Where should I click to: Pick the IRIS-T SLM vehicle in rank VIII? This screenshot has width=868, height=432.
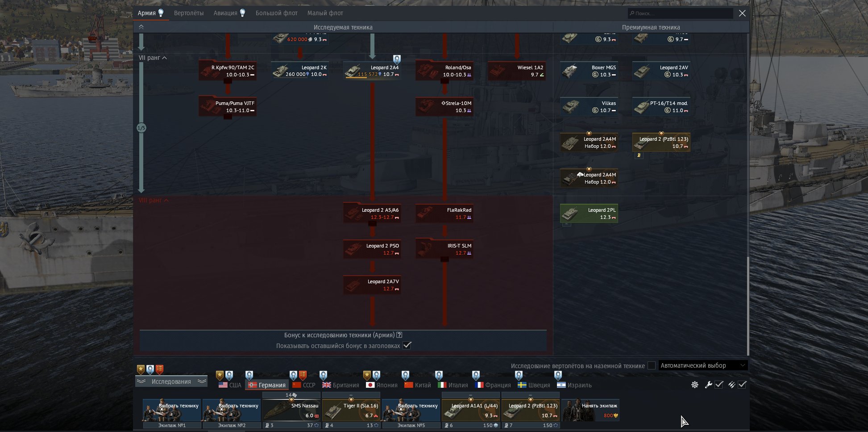[x=444, y=249]
